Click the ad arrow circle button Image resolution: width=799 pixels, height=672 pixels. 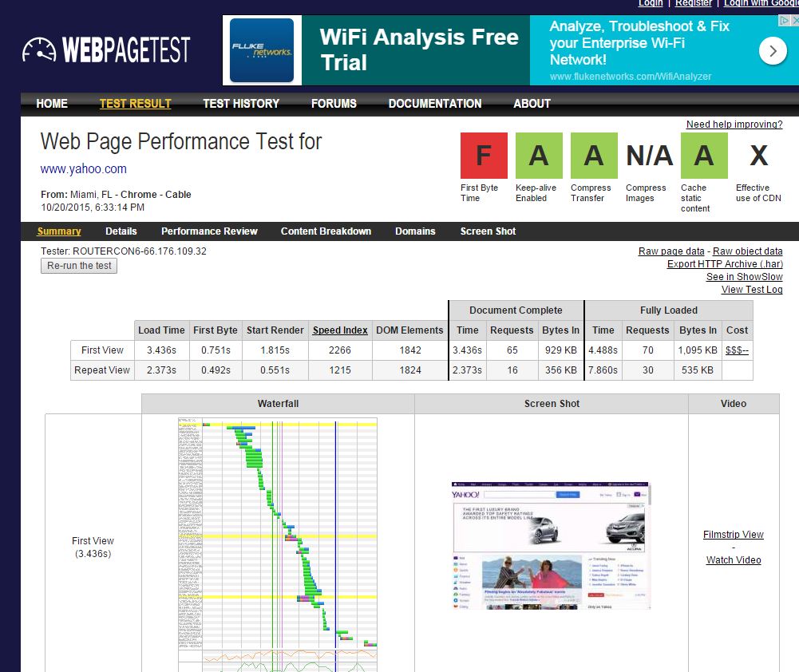pyautogui.click(x=773, y=51)
